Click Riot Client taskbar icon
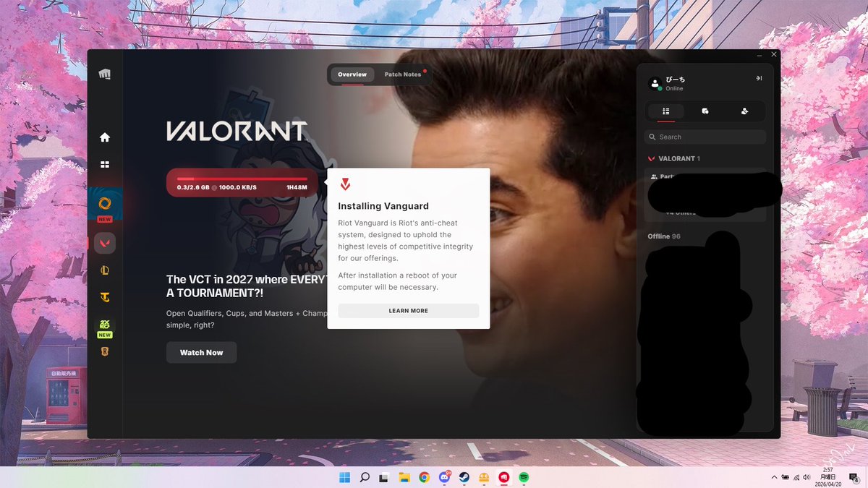Viewport: 868px width, 488px height. point(503,477)
